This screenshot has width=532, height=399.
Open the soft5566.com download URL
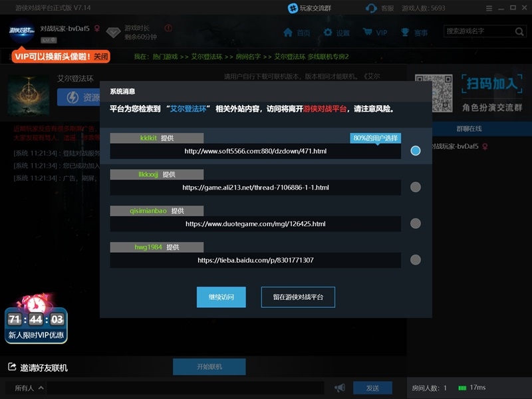pyautogui.click(x=255, y=151)
